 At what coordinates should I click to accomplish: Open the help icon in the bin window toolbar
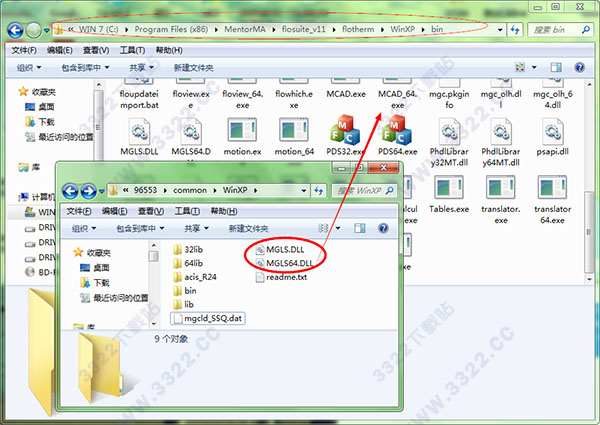tap(579, 68)
